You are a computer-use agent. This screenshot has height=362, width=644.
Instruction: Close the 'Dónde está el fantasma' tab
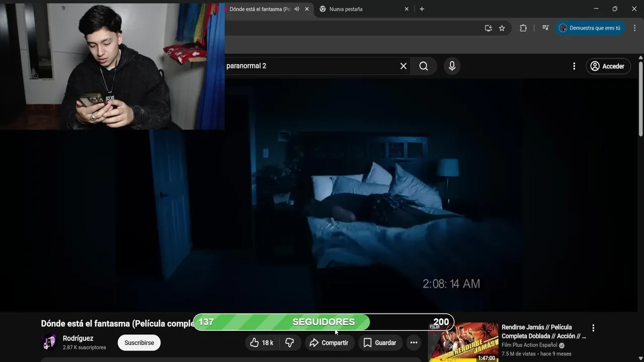click(x=307, y=9)
